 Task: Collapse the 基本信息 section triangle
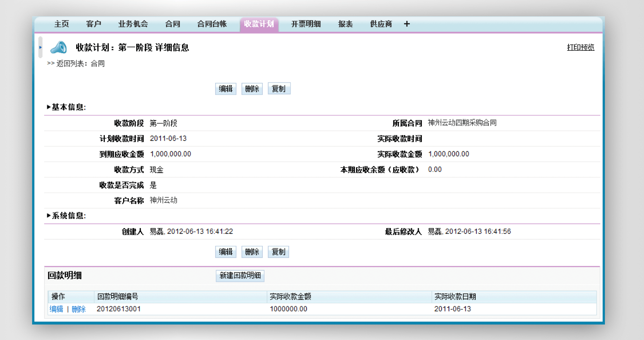[49, 107]
